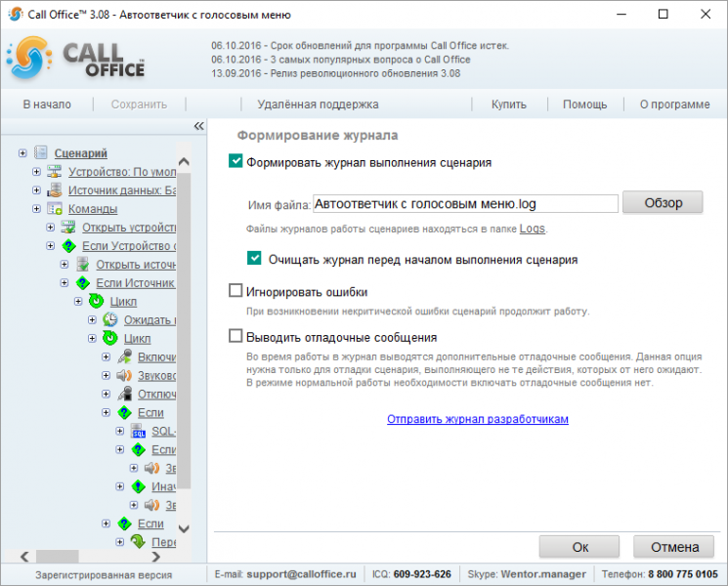728x586 pixels.
Task: Click the Звуковое speaker icon
Action: click(x=124, y=375)
